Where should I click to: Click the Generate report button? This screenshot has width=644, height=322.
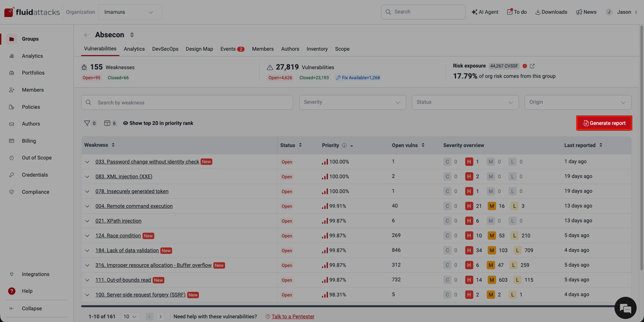(x=604, y=123)
